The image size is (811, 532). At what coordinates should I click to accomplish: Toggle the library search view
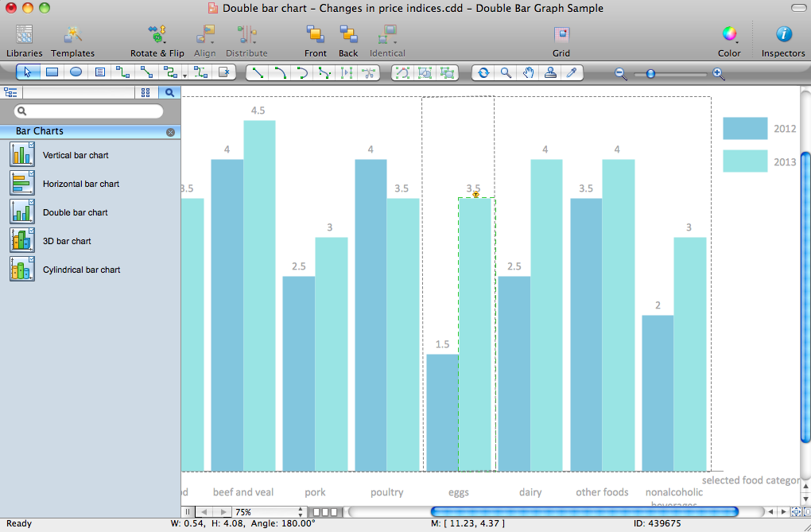169,92
